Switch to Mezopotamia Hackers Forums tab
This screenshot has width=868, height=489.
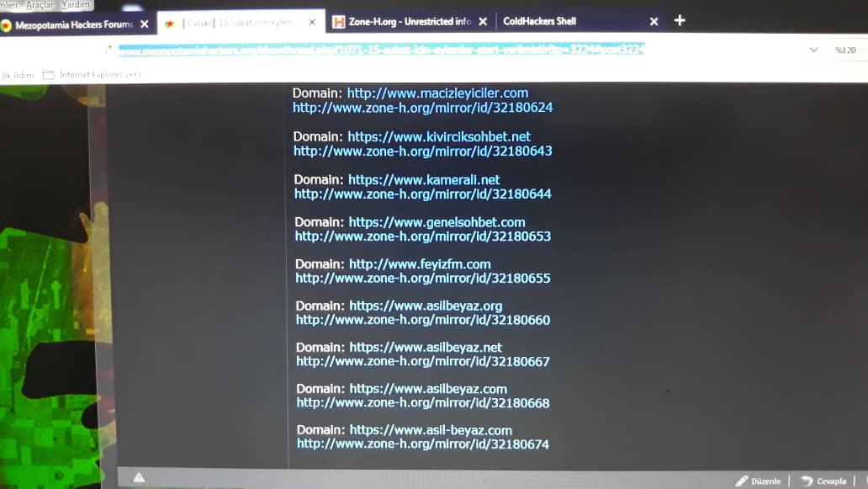click(x=71, y=24)
